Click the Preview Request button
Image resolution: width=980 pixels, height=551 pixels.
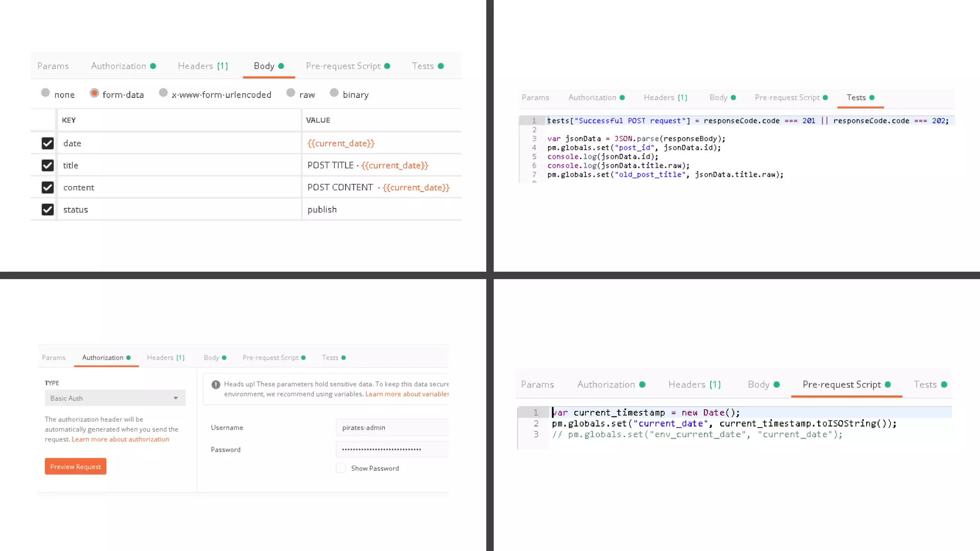pyautogui.click(x=76, y=466)
